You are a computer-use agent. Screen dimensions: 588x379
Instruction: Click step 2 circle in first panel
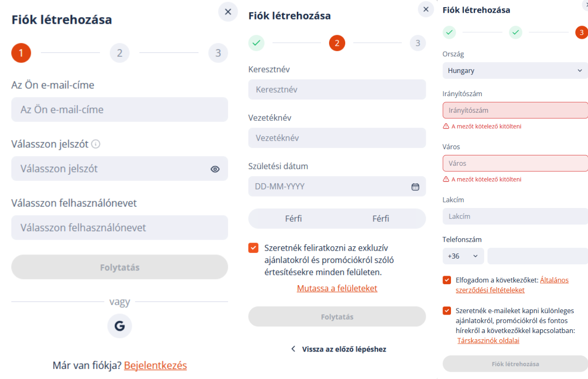pos(119,53)
